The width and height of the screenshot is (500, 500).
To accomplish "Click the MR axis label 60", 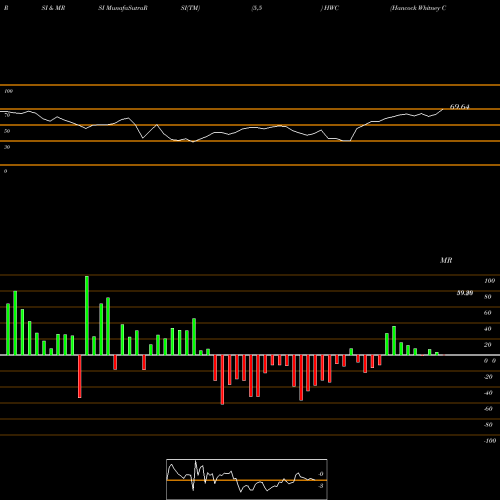I will [x=488, y=313].
